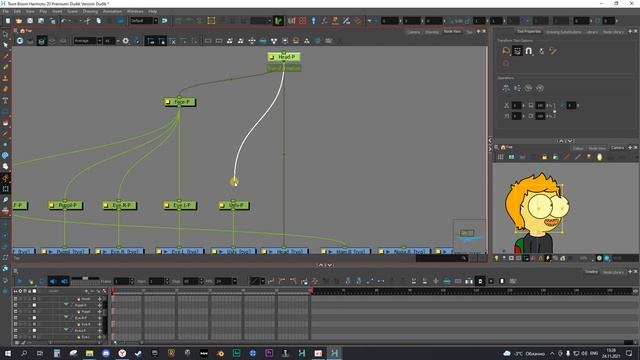Screen dimensions: 640x360
Task: Toggle the Snap magnet option in Tool Properties
Action: pos(529,51)
